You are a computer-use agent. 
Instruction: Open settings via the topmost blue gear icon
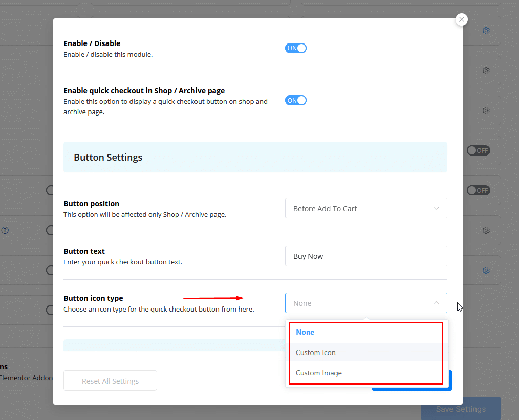(486, 31)
